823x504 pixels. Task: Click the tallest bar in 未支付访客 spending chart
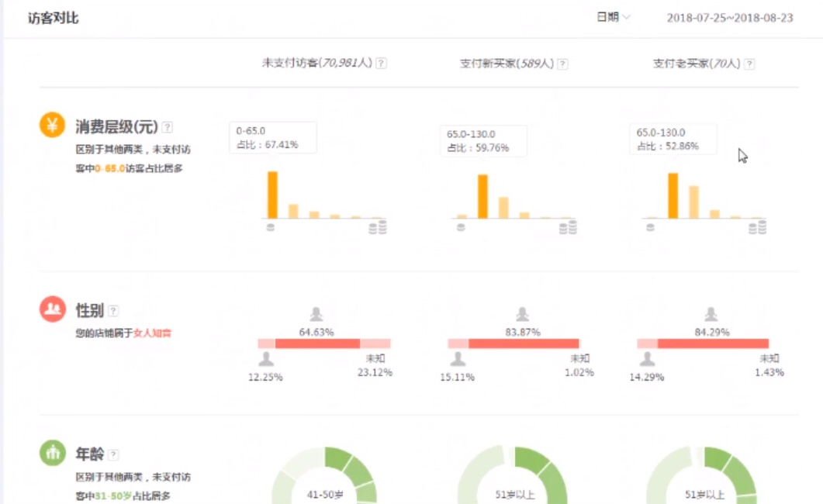coord(272,195)
